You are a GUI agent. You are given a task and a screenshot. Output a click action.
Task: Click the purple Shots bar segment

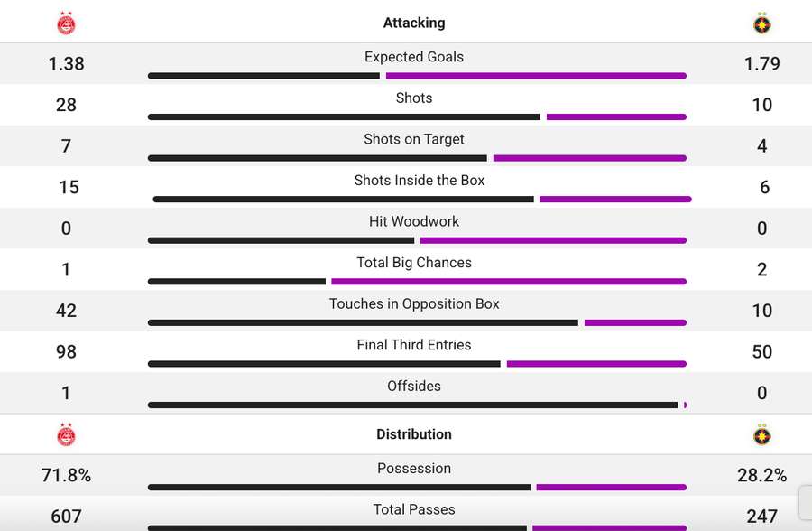(616, 117)
